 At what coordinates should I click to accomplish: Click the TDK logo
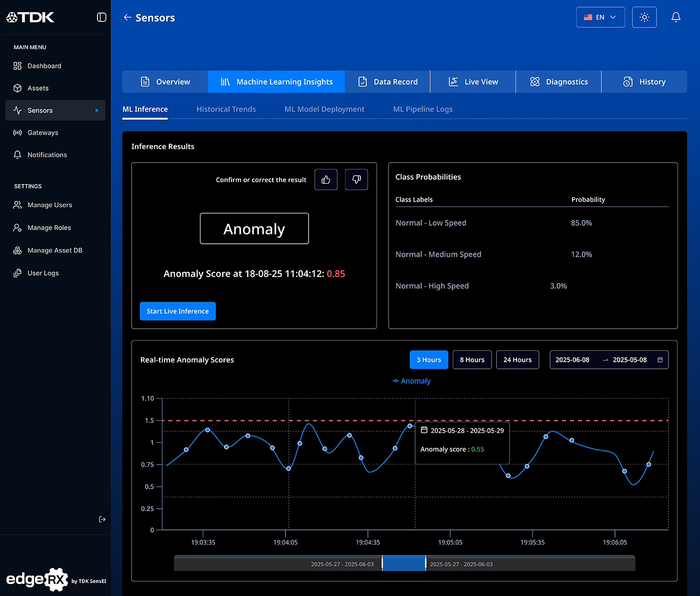coord(30,18)
